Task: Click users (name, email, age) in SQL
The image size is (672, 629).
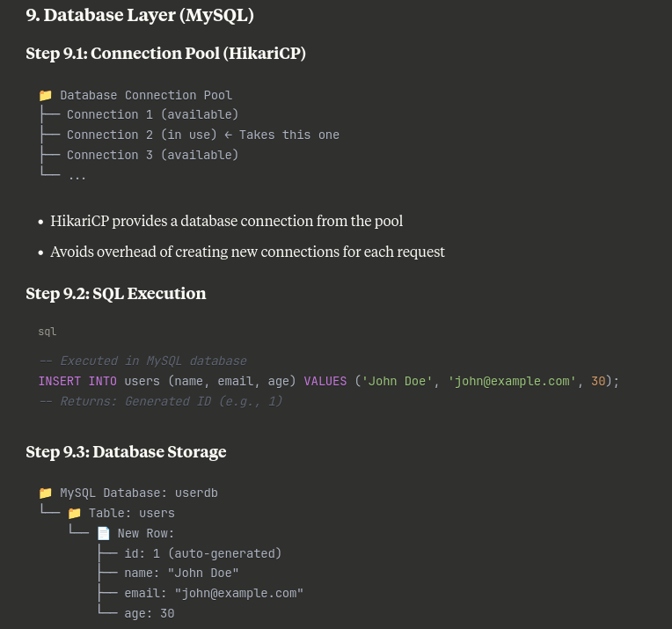Action: point(210,381)
